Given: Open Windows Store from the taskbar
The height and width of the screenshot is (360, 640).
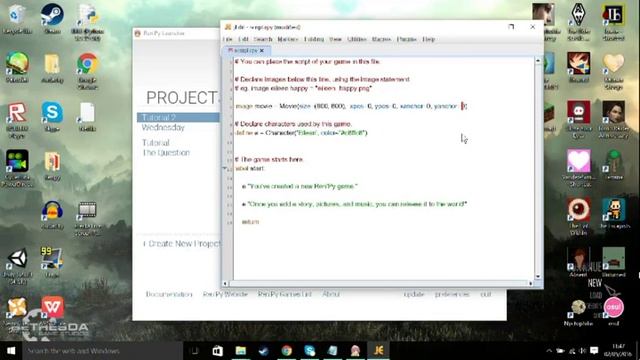Looking at the screenshot, I should pyautogui.click(x=218, y=351).
